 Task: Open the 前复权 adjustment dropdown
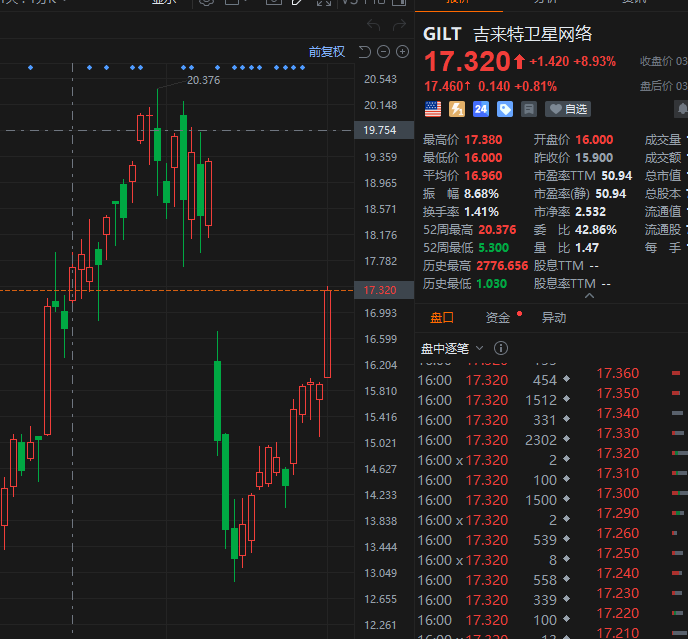pos(326,52)
